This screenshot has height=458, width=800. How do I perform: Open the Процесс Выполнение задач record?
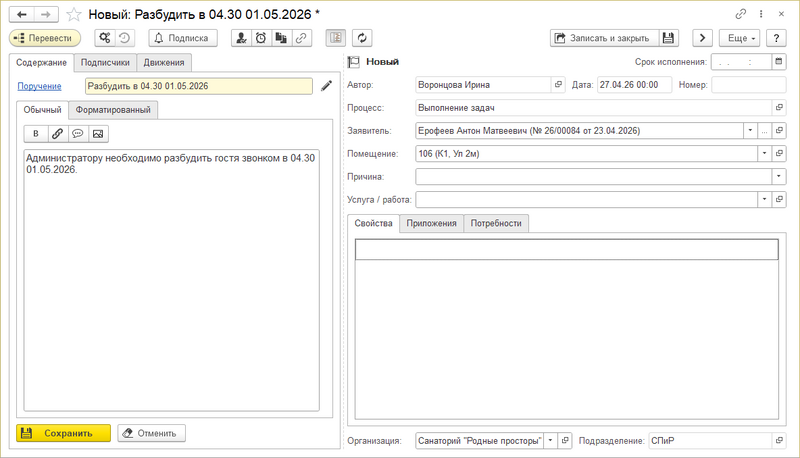pos(779,108)
